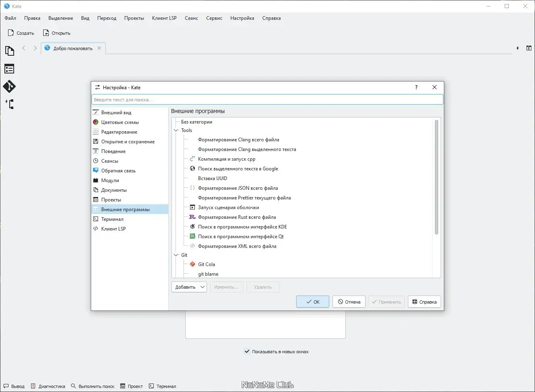Viewport: 535px width, 392px height.
Task: Open the file list panel icon
Action: [x=9, y=69]
